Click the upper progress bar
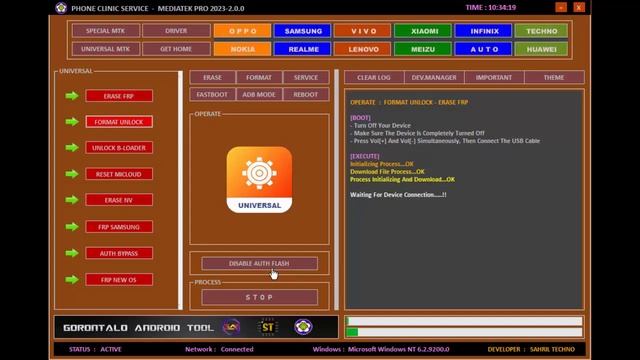640x360 pixels. point(464,321)
